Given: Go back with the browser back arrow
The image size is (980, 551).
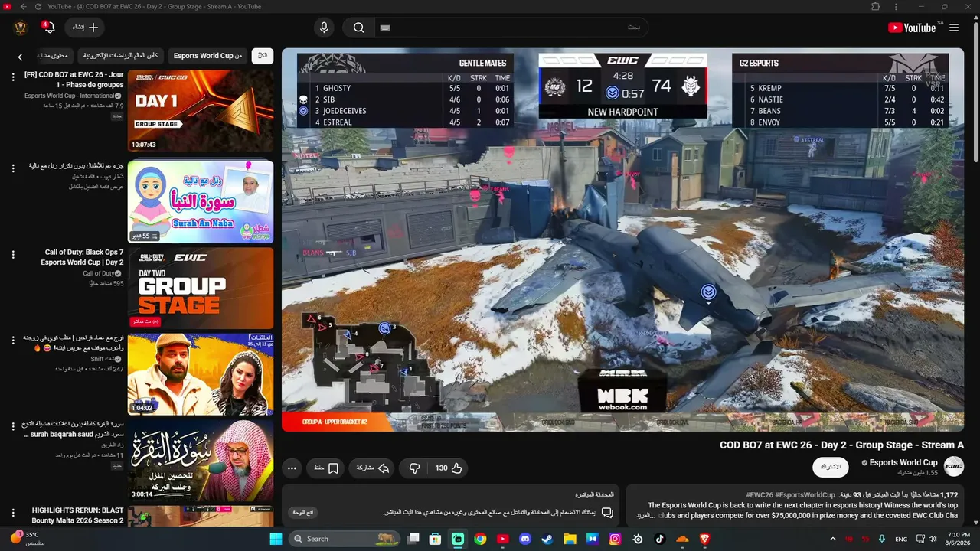Looking at the screenshot, I should point(23,7).
